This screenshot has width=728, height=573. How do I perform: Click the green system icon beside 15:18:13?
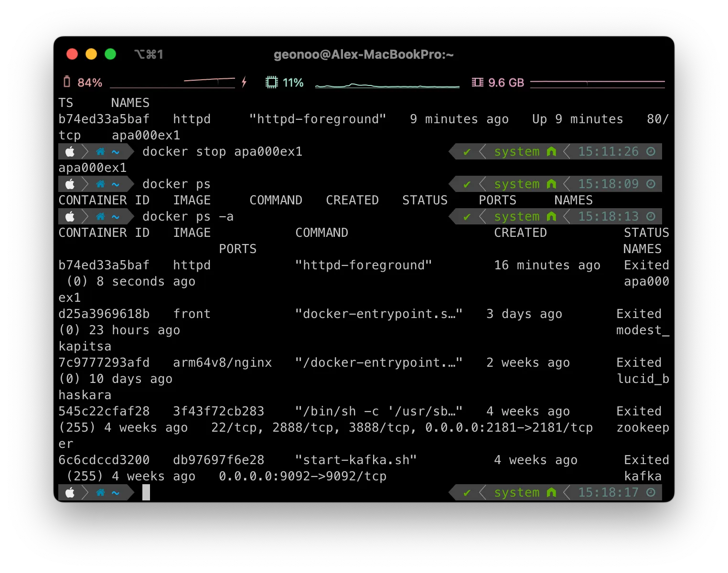point(551,217)
